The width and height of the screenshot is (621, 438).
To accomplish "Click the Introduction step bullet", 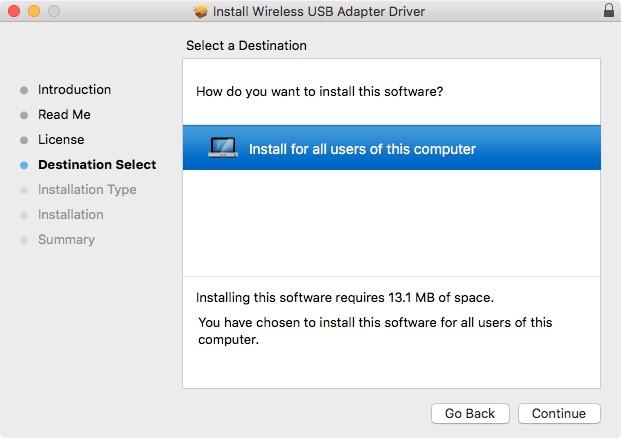I will click(24, 90).
